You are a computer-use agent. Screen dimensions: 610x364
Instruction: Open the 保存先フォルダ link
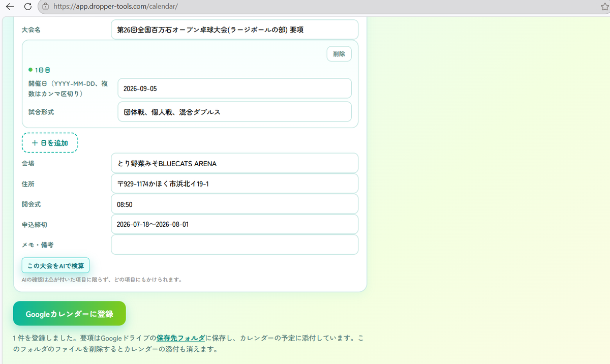180,338
